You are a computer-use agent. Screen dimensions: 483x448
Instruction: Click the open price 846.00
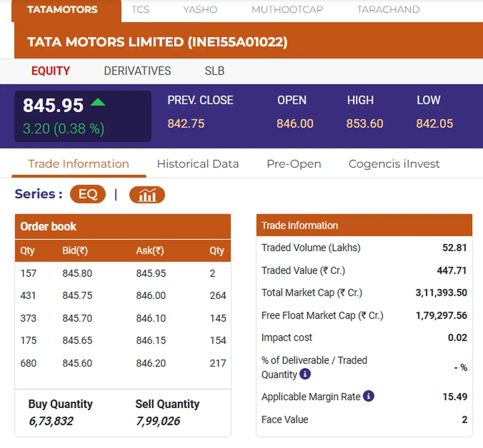(x=295, y=124)
